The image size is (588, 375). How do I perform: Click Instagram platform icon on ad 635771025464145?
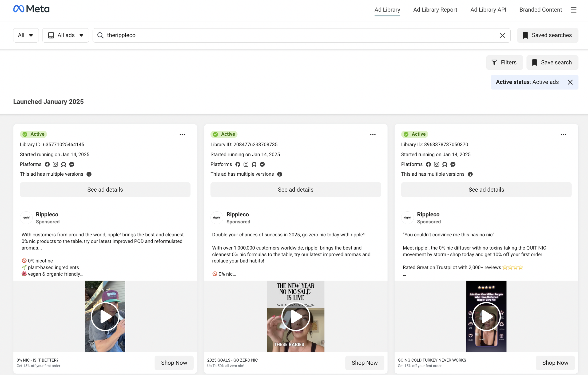[56, 165]
